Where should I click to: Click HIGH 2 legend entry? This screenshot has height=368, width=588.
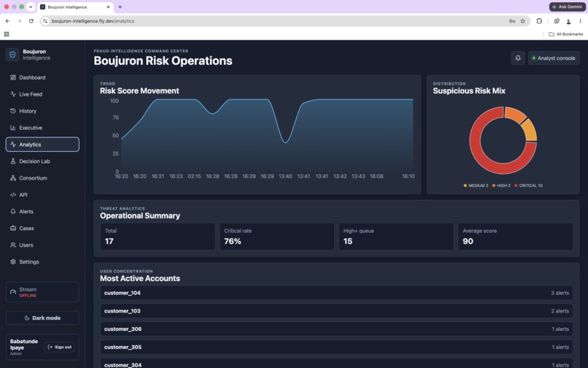pos(501,185)
